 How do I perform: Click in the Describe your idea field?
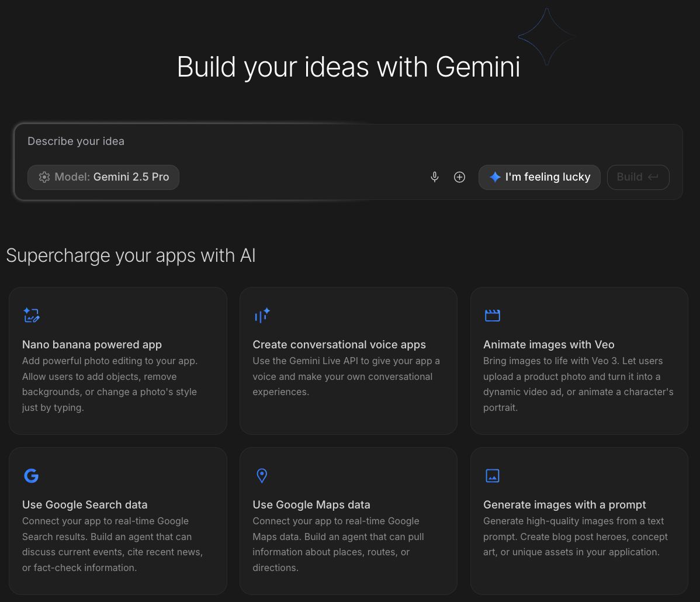click(348, 141)
